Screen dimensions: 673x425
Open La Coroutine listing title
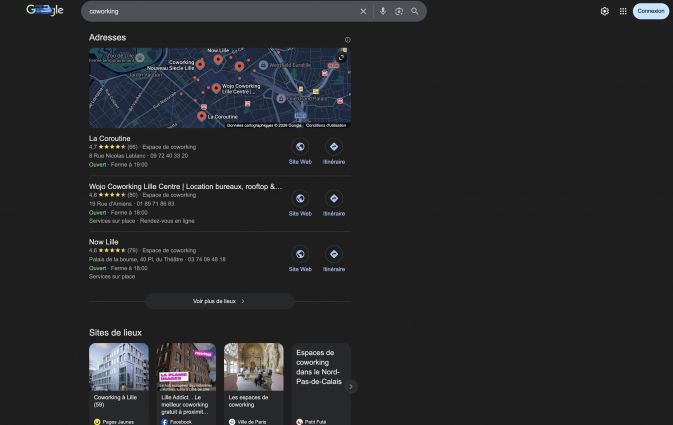(109, 138)
